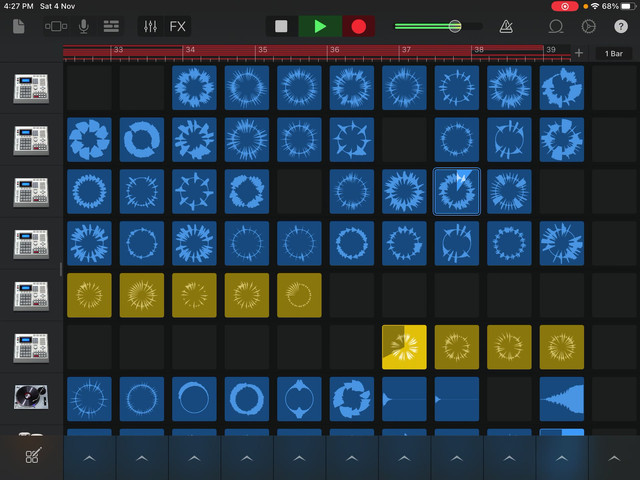The image size is (640, 480).
Task: Tap the battery indicator in status bar
Action: point(628,6)
